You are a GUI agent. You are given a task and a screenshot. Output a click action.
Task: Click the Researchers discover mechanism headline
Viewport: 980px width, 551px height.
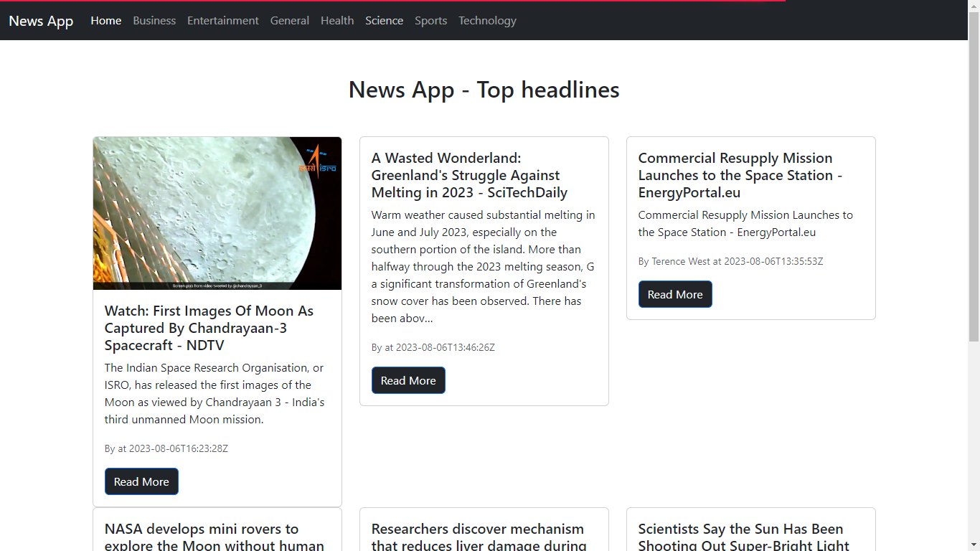479,537
